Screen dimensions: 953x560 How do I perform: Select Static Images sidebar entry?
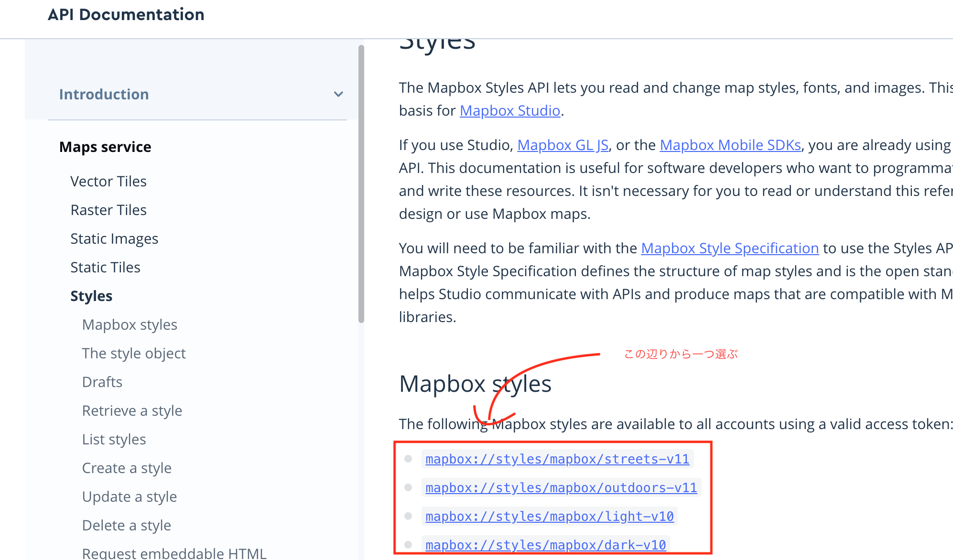(x=114, y=238)
